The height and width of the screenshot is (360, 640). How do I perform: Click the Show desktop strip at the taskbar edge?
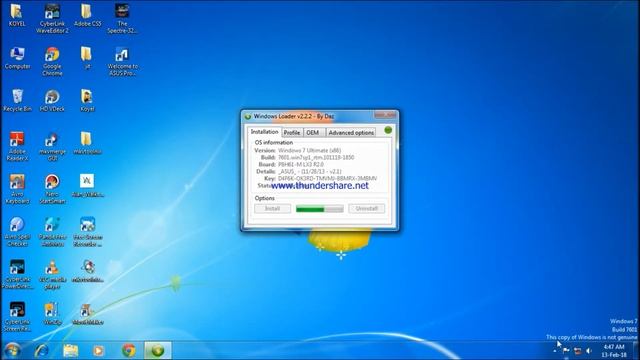636,351
